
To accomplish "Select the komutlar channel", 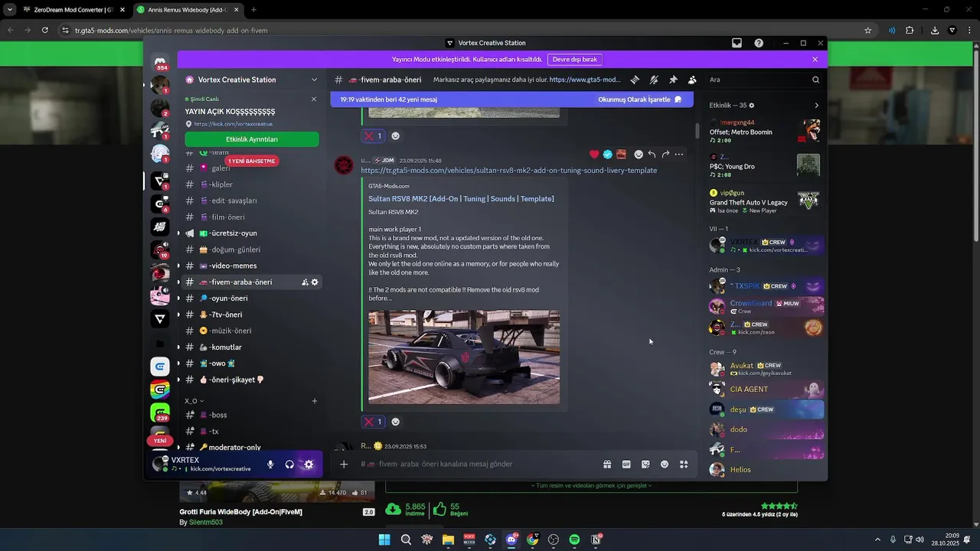I will coord(252,347).
